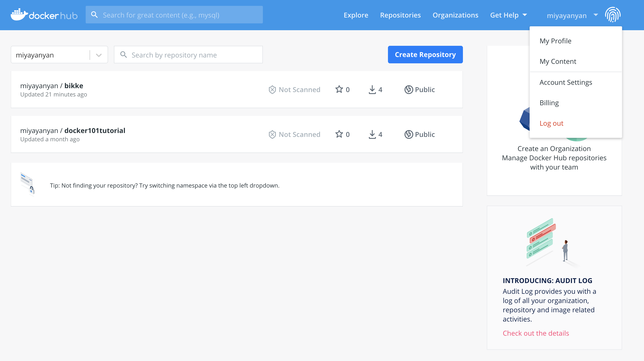644x361 pixels.
Task: Open Billing from the user menu
Action: click(549, 103)
